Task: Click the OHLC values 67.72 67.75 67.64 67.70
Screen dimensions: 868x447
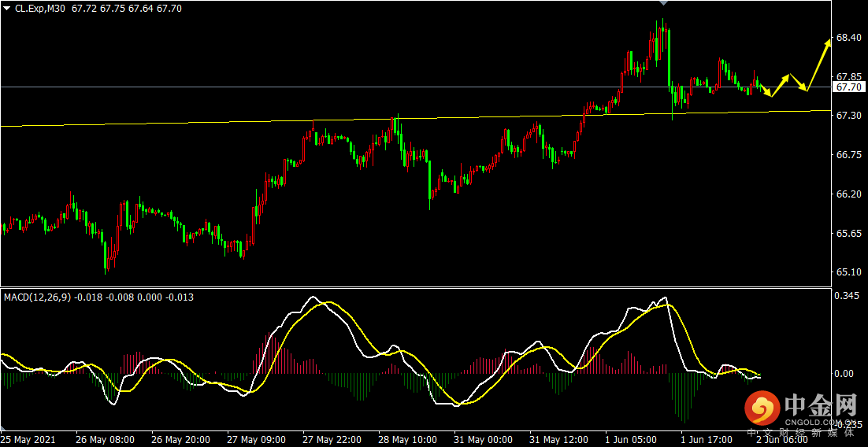Action: pos(127,9)
